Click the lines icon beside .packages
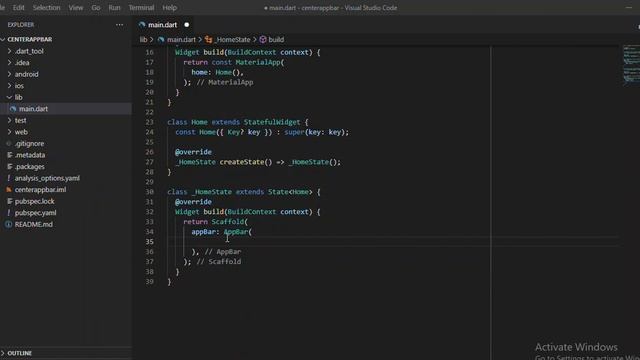This screenshot has height=360, width=640. (x=9, y=167)
